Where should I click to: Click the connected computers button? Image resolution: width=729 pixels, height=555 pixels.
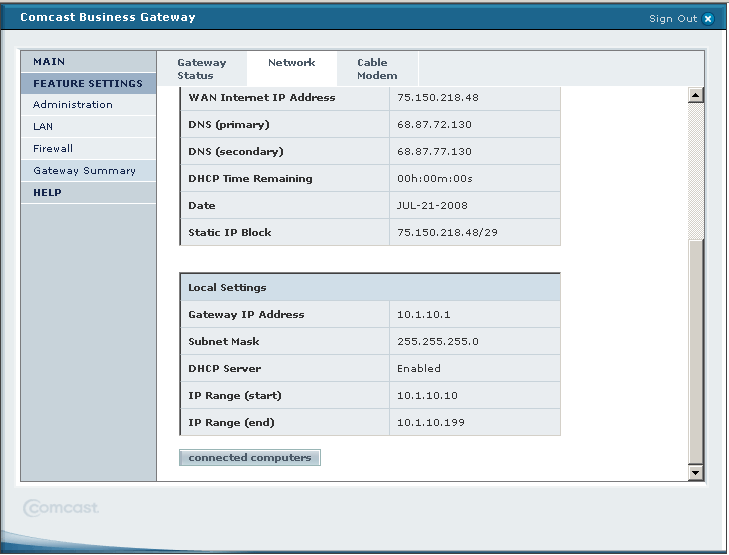(x=250, y=457)
